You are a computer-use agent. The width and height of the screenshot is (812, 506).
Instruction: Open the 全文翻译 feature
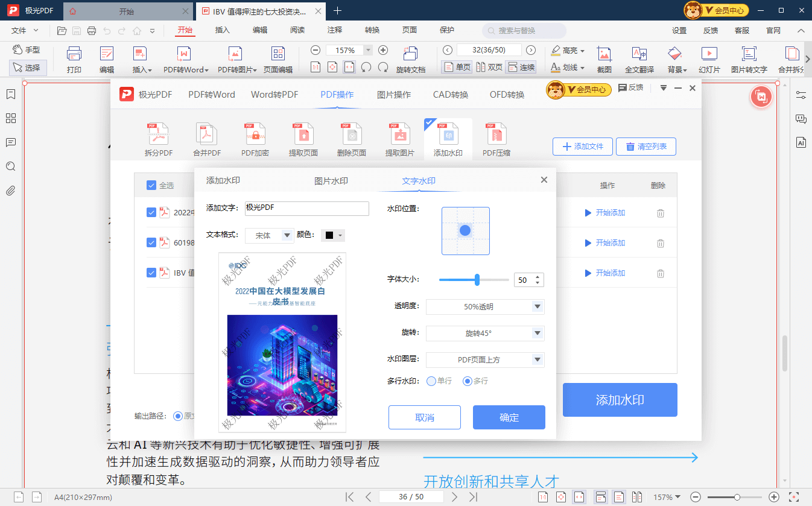tap(639, 58)
